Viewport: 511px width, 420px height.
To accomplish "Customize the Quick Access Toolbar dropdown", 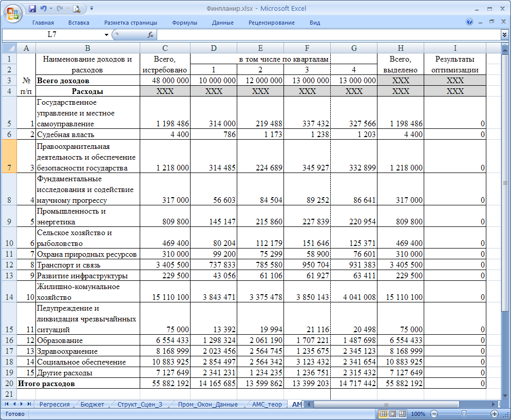I will click(x=91, y=9).
